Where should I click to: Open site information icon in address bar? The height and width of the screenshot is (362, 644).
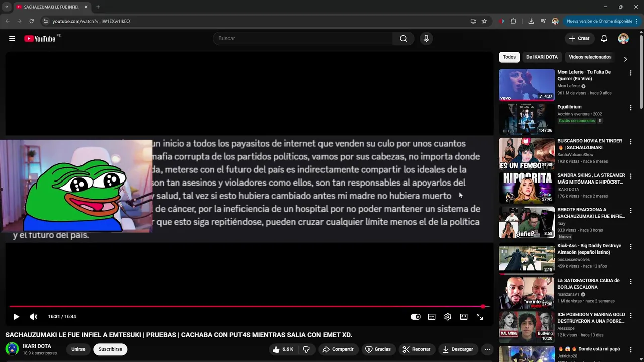click(x=46, y=21)
